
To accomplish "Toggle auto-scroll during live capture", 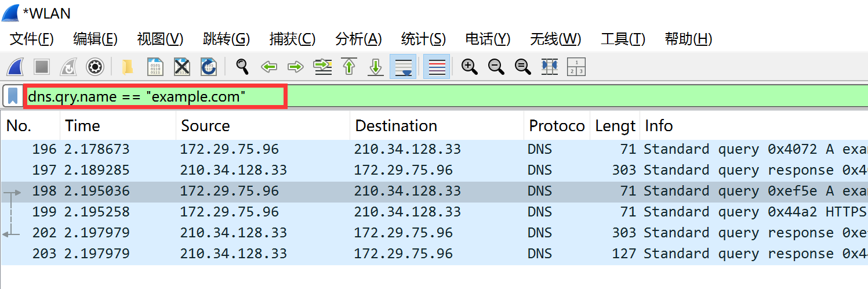I will 402,67.
